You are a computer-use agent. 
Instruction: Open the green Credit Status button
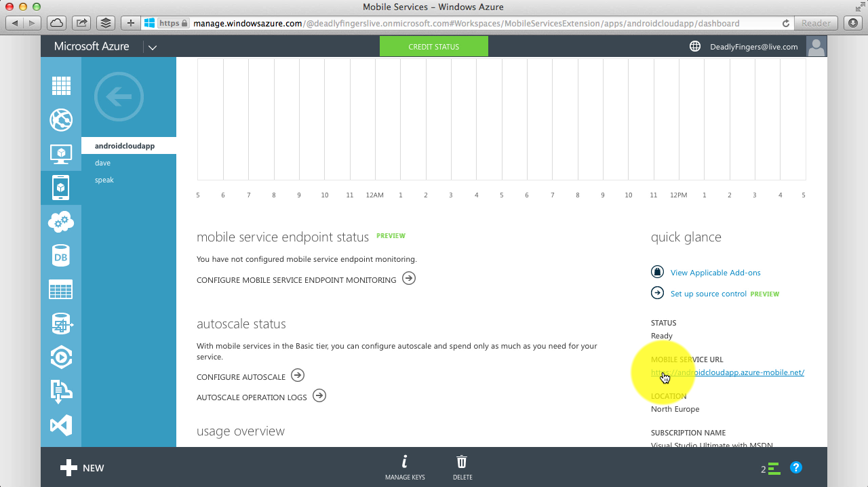[434, 47]
